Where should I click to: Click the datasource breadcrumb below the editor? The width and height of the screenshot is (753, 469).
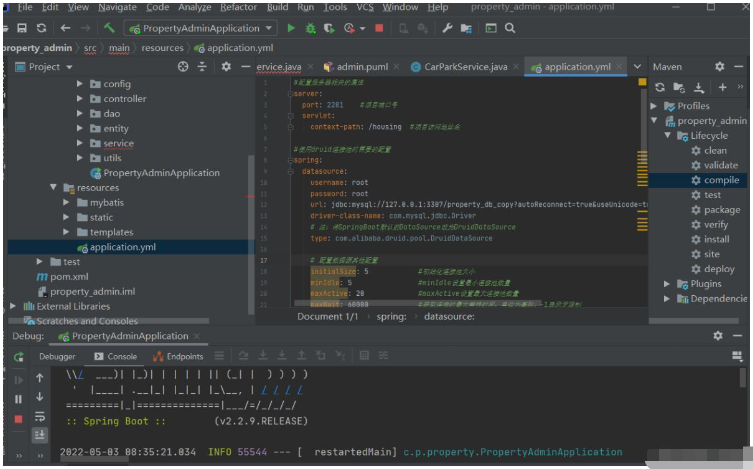point(449,316)
